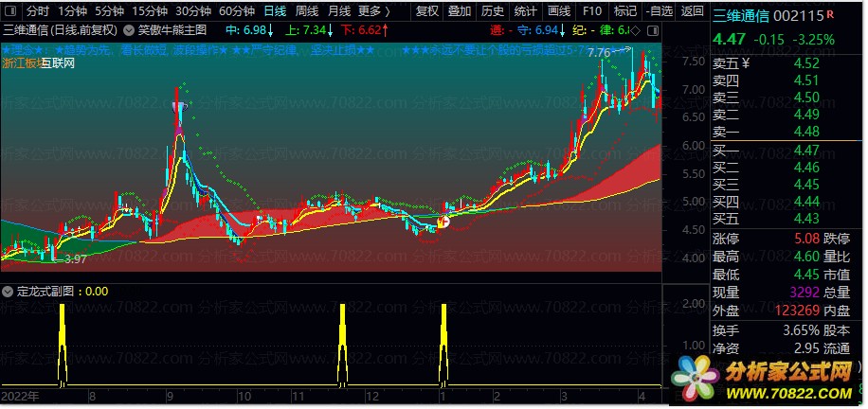The image size is (868, 409).
Task: Click the 换手 turnover 3.65%
Action: pyautogui.click(x=801, y=331)
